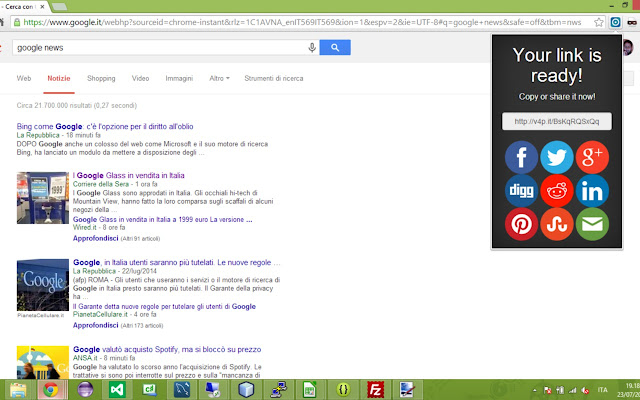The height and width of the screenshot is (400, 640).
Task: Click Approfondisci for Altri 173 articoli
Action: pyautogui.click(x=96, y=325)
